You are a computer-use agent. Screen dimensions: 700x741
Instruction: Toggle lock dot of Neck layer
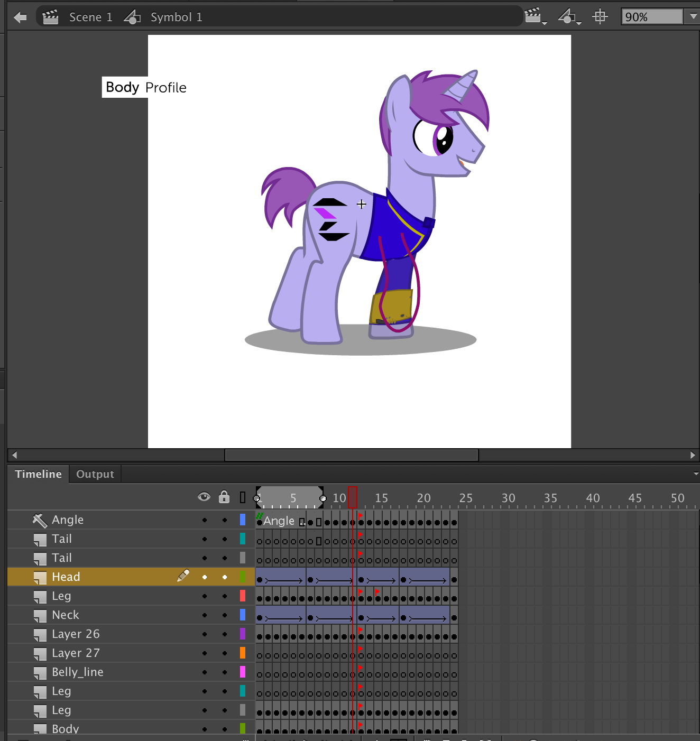(225, 615)
